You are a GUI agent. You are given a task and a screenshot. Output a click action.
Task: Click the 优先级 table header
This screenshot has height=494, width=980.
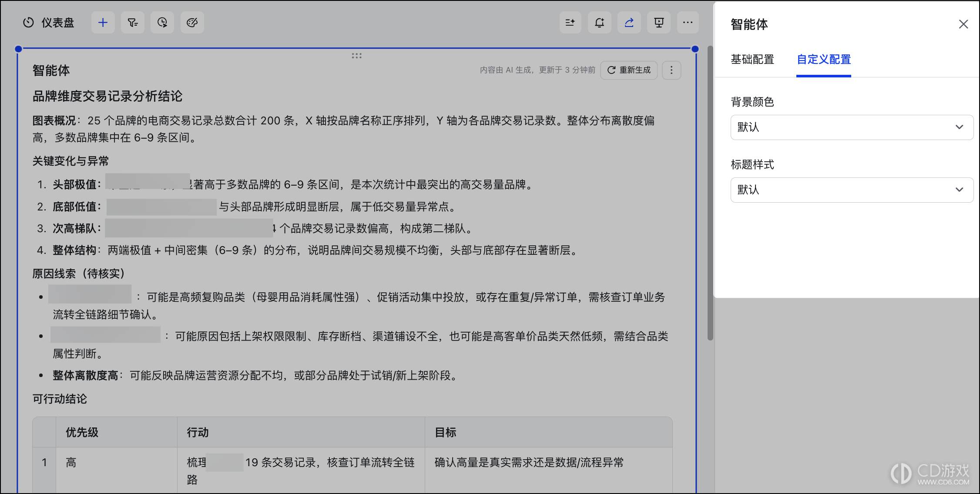pos(82,432)
